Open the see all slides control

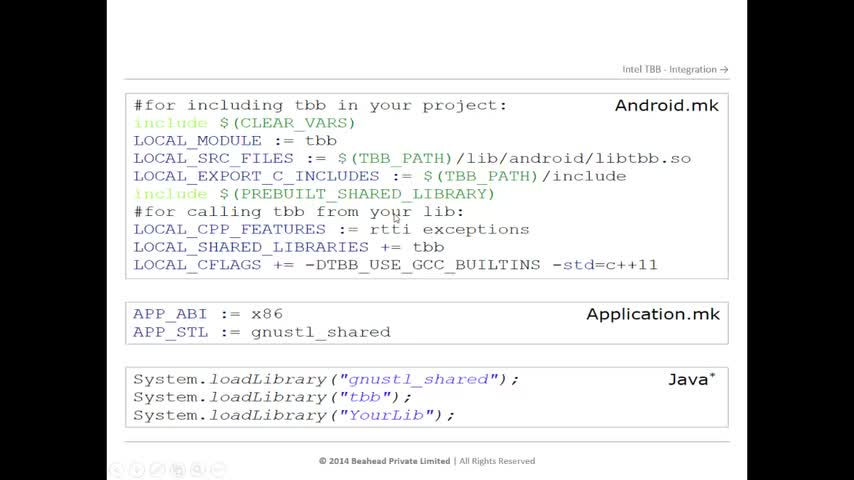(x=178, y=469)
